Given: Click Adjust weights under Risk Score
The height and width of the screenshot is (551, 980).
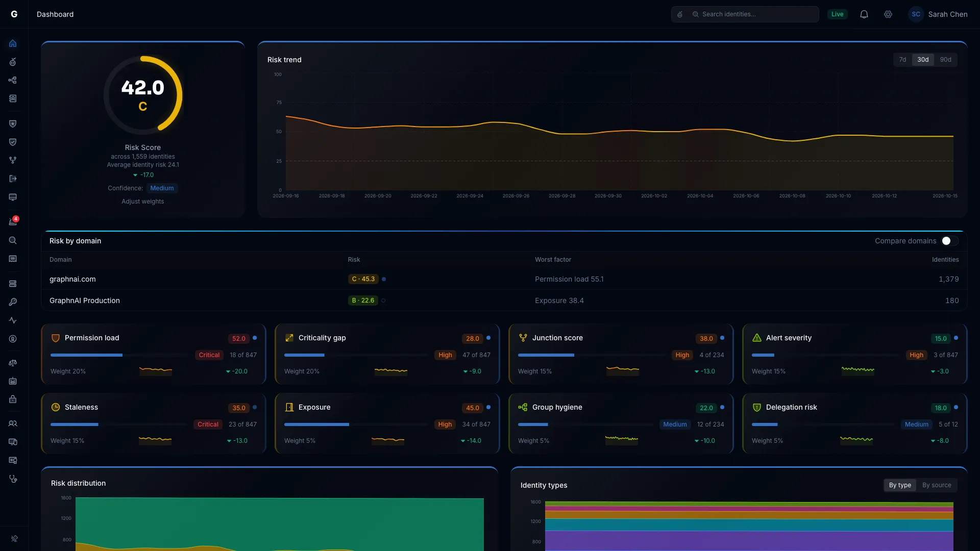Looking at the screenshot, I should (x=143, y=202).
